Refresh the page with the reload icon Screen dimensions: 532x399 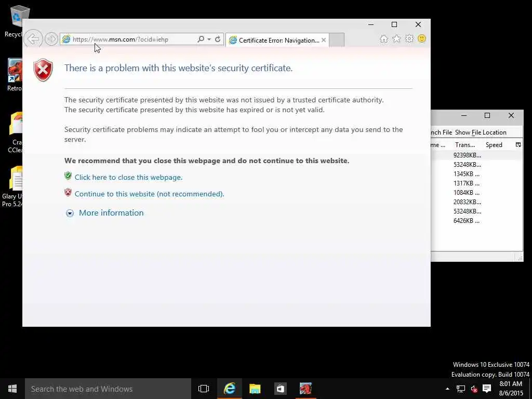[x=218, y=39]
